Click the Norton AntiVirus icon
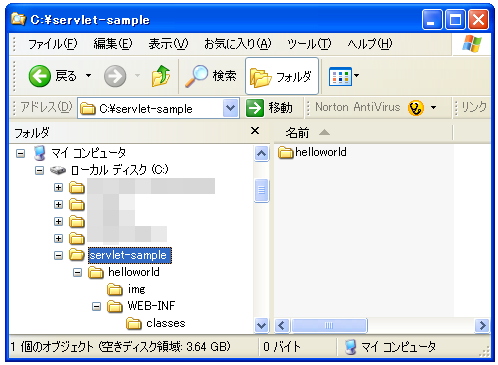Viewport: 498px width, 365px height. click(x=416, y=108)
